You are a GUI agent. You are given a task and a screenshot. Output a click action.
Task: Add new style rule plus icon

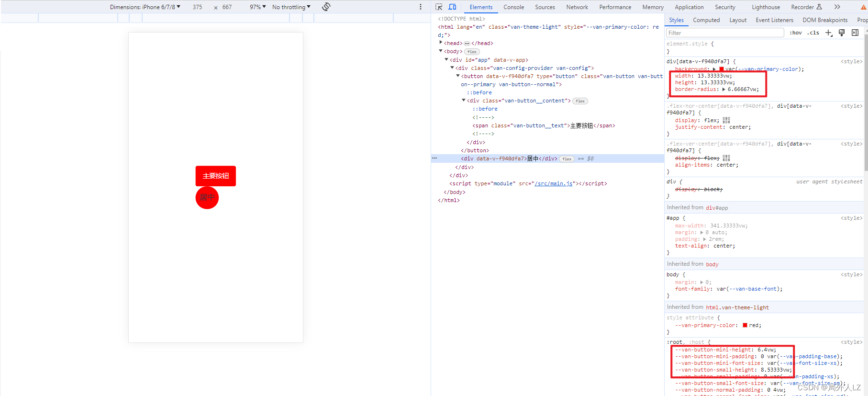[829, 33]
